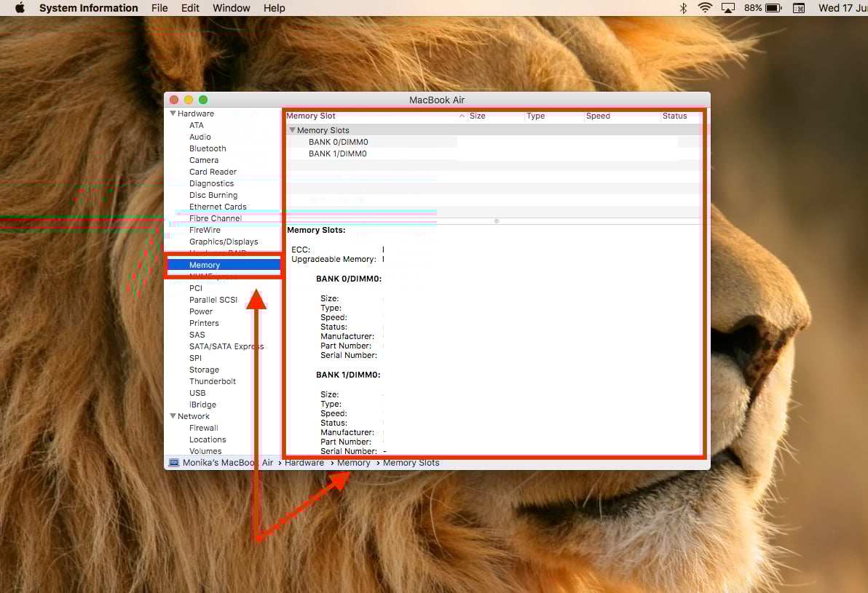Image resolution: width=868 pixels, height=593 pixels.
Task: Collapse the Memory Slots group
Action: point(292,130)
